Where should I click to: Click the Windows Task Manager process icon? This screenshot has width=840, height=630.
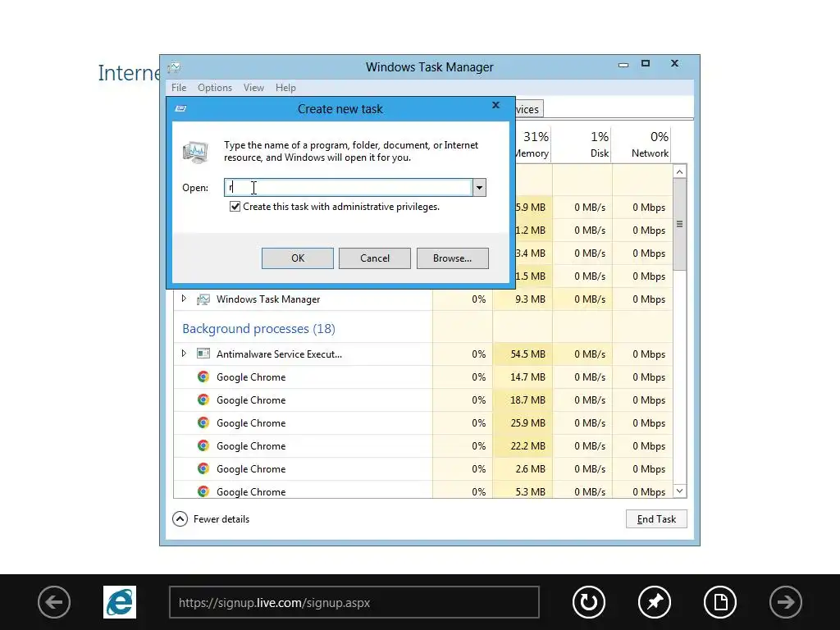tap(203, 299)
